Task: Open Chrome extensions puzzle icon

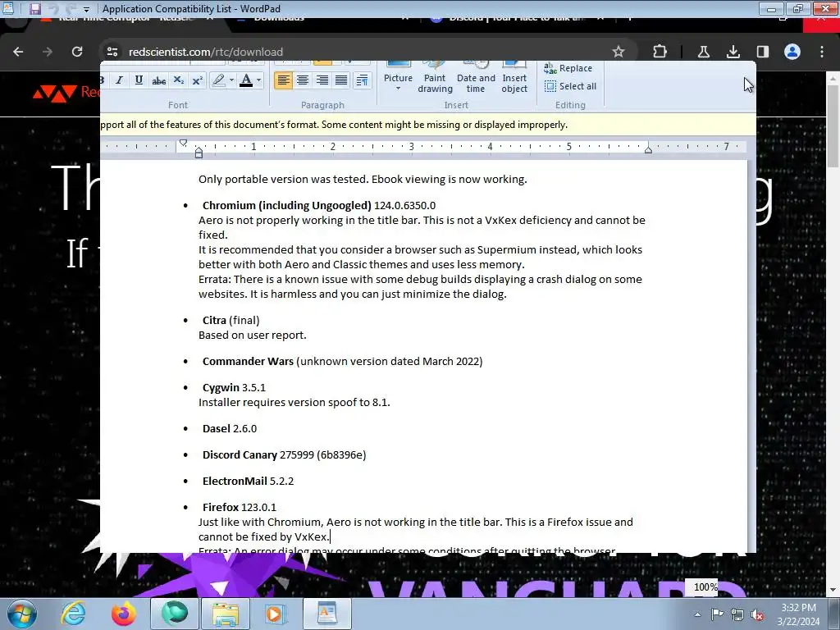Action: pyautogui.click(x=660, y=52)
